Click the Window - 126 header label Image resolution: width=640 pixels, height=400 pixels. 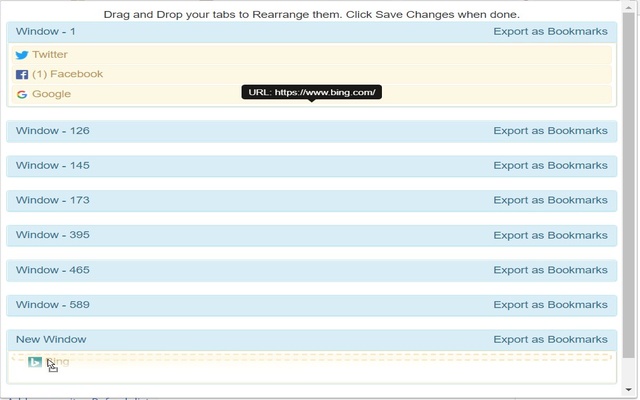53,131
